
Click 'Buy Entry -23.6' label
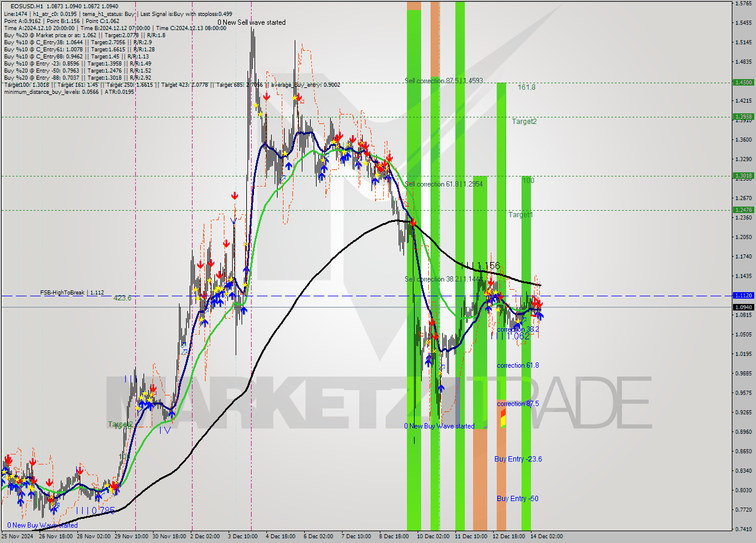(x=518, y=459)
